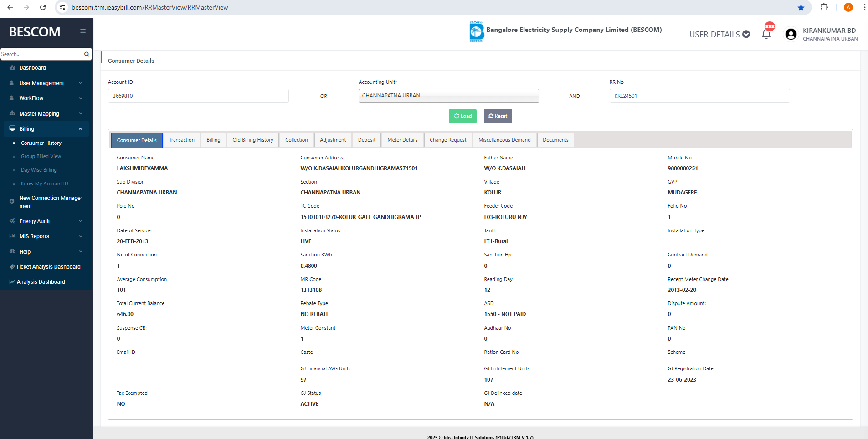
Task: Switch to the Deposit tab
Action: pyautogui.click(x=367, y=140)
